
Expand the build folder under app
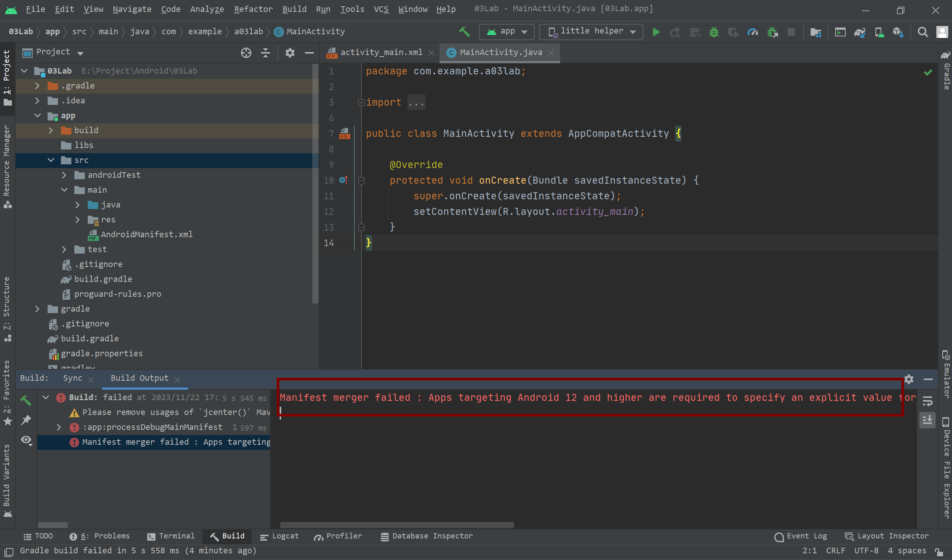51,131
